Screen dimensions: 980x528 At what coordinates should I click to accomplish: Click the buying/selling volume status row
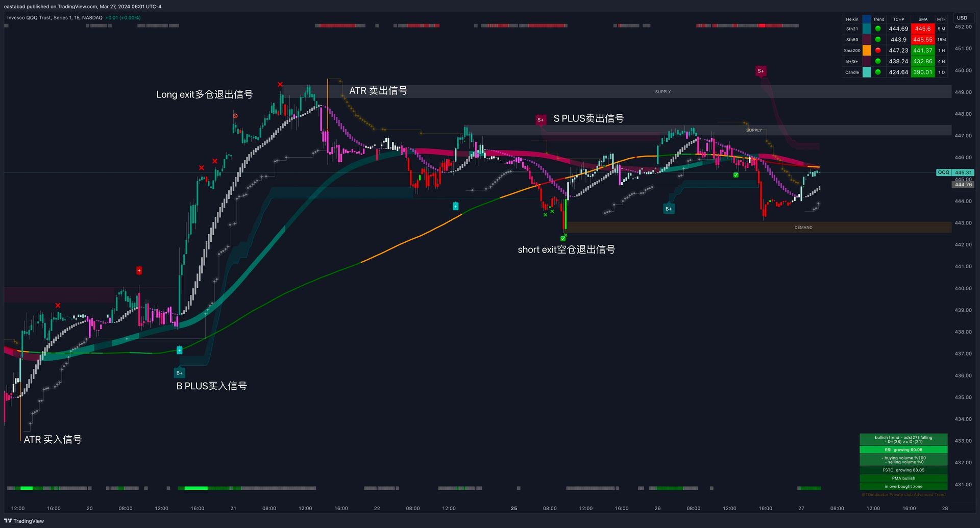(903, 460)
